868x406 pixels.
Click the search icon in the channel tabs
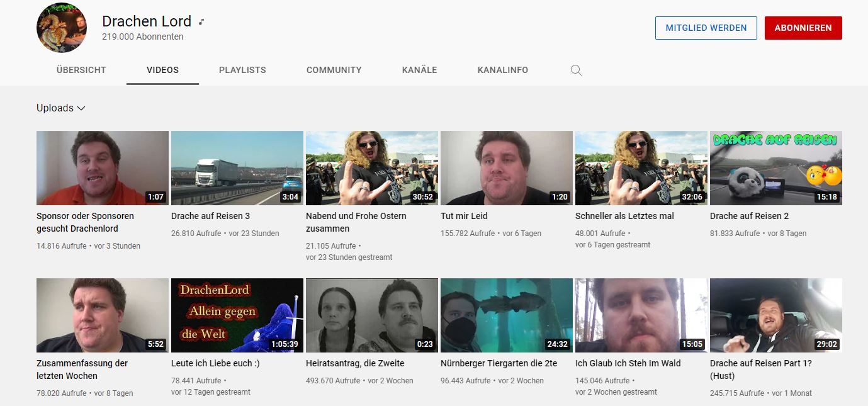(576, 70)
